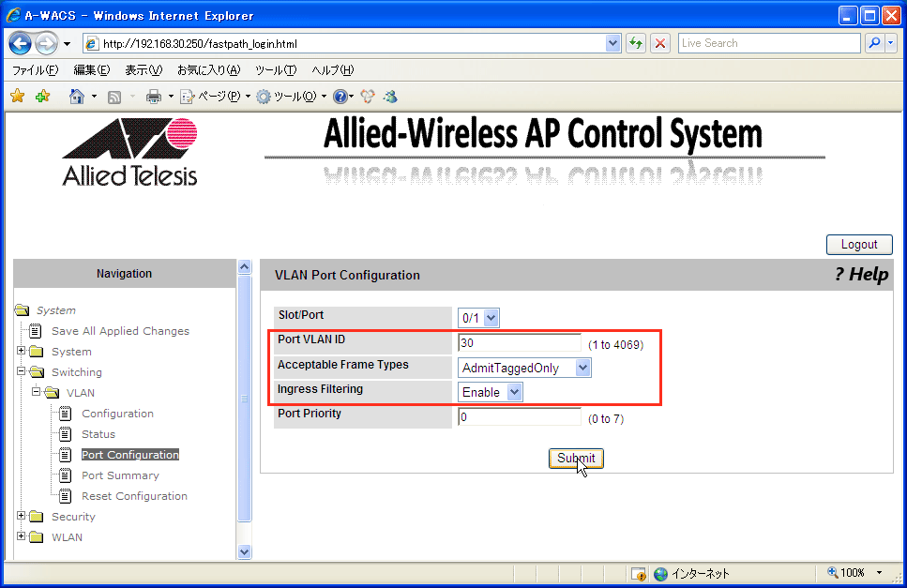Expand the Home button dropdown arrow
The image size is (907, 588).
coord(94,97)
